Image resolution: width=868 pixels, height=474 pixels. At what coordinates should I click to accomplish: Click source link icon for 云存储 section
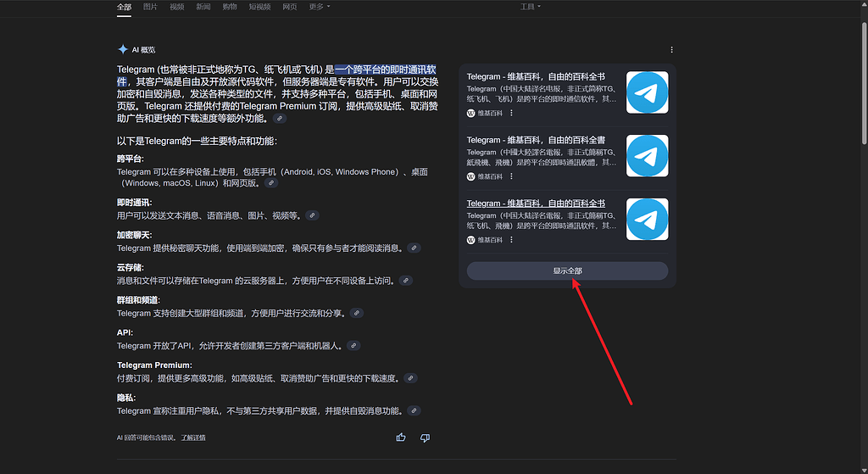(406, 281)
